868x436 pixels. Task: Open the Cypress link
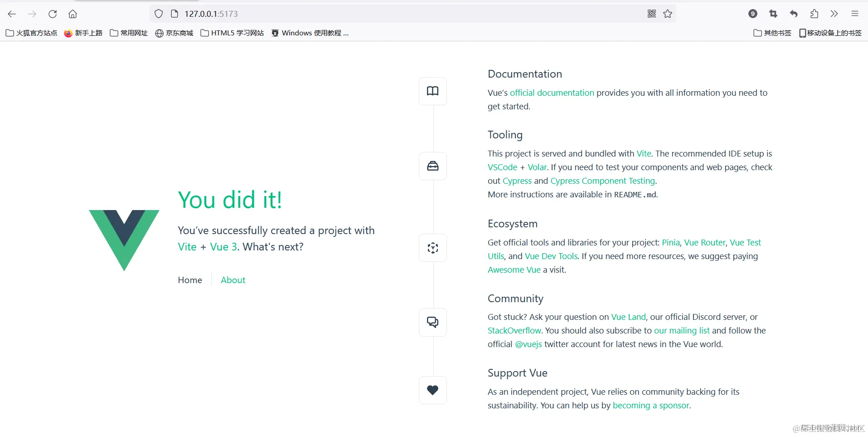click(517, 181)
